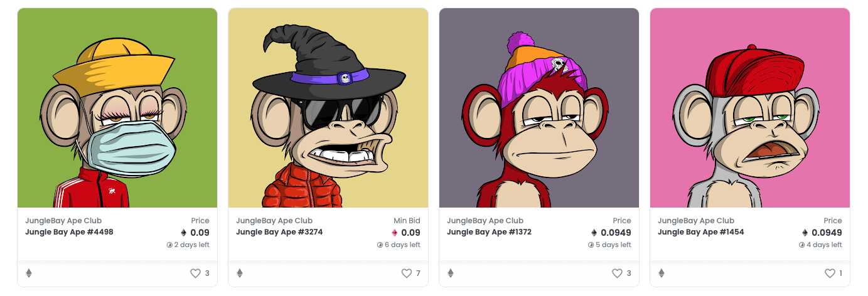Select the yellow-hat masked ape image
The width and height of the screenshot is (868, 296).
[x=117, y=108]
